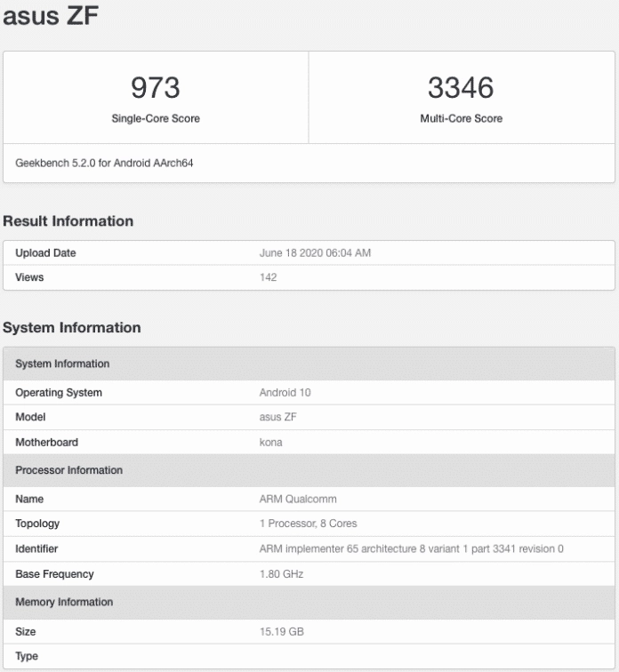This screenshot has width=619, height=672.
Task: Click the Processor Information table header
Action: pos(68,470)
